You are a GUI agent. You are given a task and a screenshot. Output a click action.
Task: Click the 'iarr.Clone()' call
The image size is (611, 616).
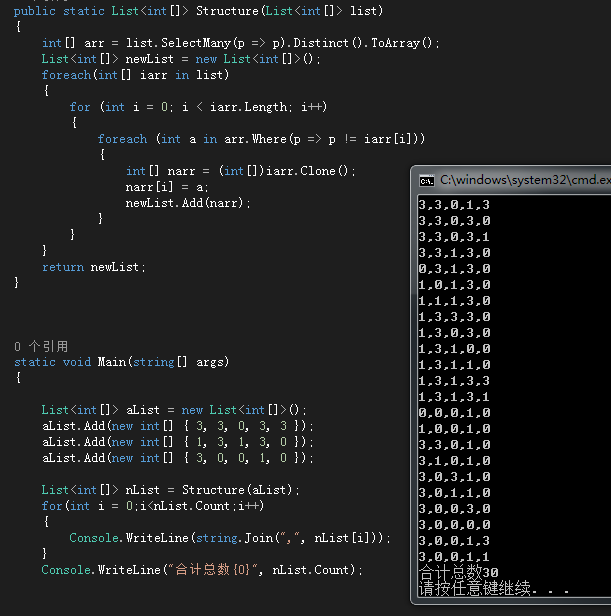coord(307,171)
